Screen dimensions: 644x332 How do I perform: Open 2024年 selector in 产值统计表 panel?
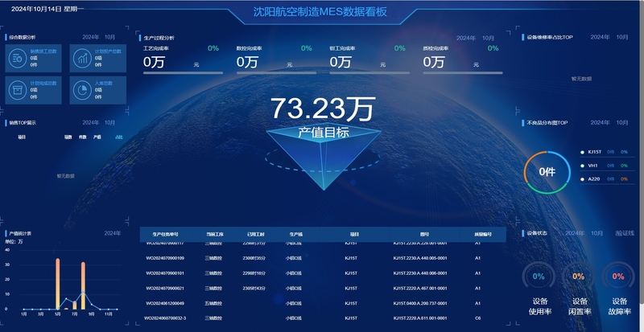[113, 233]
